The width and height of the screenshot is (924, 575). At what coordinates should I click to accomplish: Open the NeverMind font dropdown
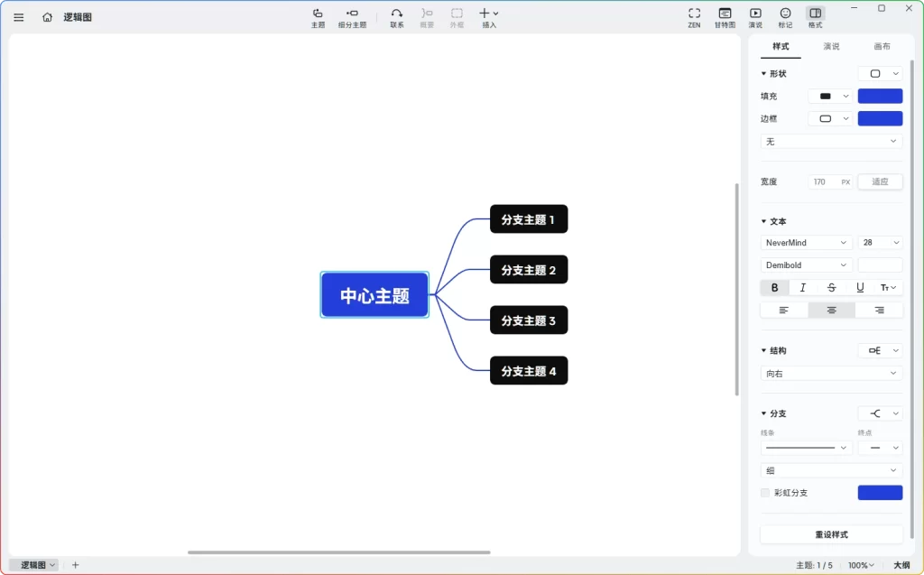pos(806,242)
